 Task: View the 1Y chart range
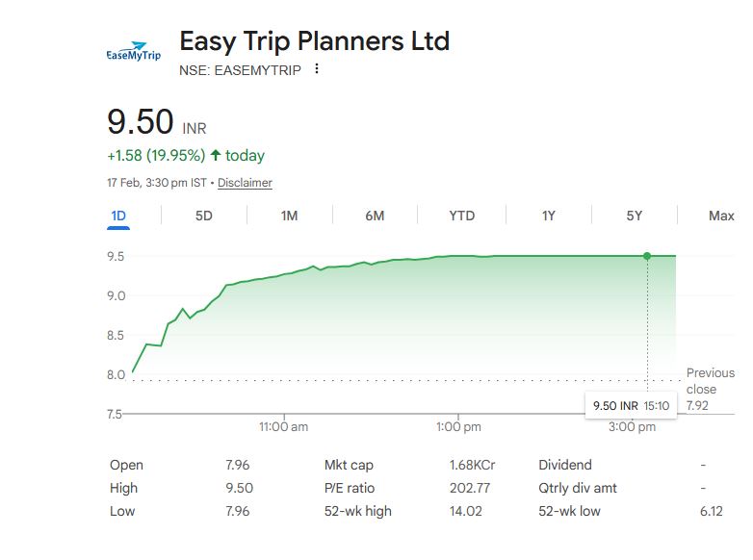548,216
